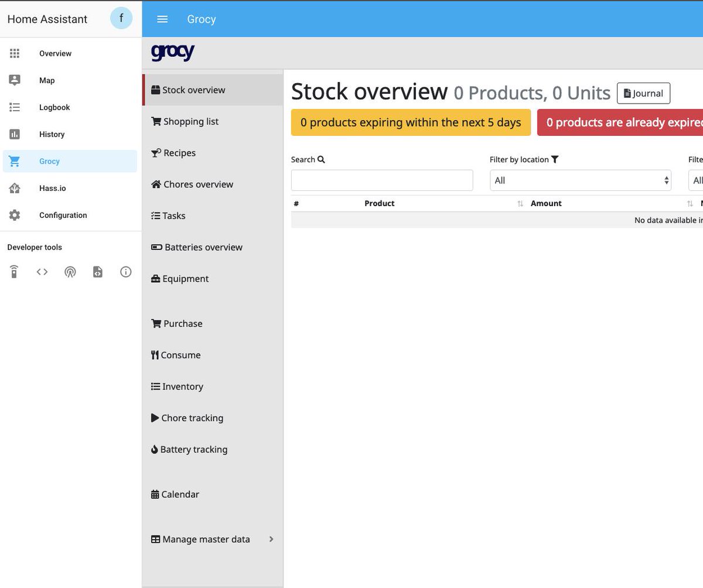Click the History chart icon
This screenshot has height=588, width=703.
(15, 134)
